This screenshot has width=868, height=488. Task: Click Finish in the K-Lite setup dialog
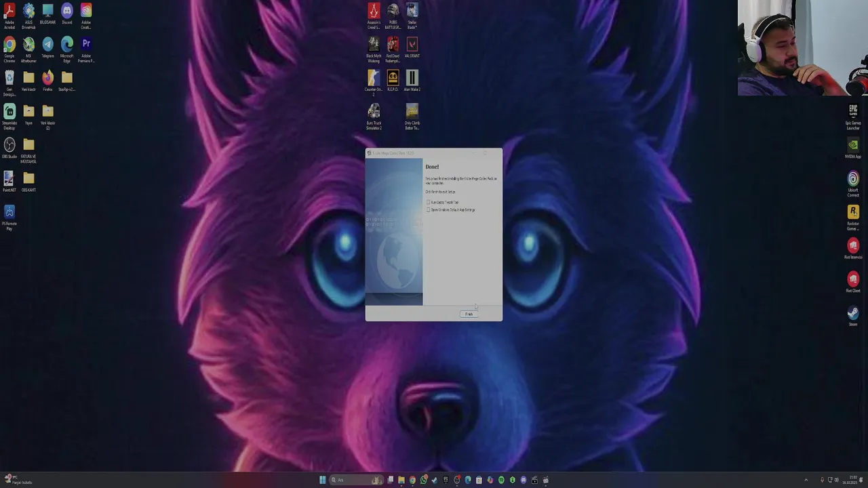point(469,314)
